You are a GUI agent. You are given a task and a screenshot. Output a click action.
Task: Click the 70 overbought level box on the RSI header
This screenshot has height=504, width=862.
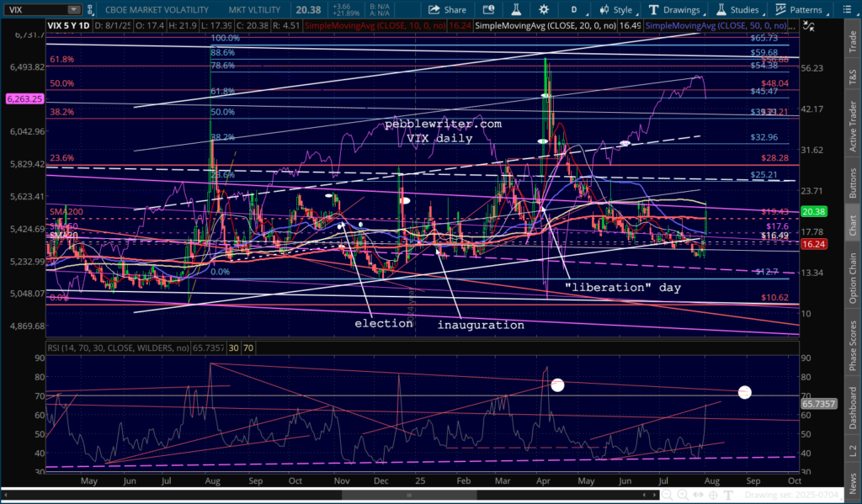pos(248,347)
